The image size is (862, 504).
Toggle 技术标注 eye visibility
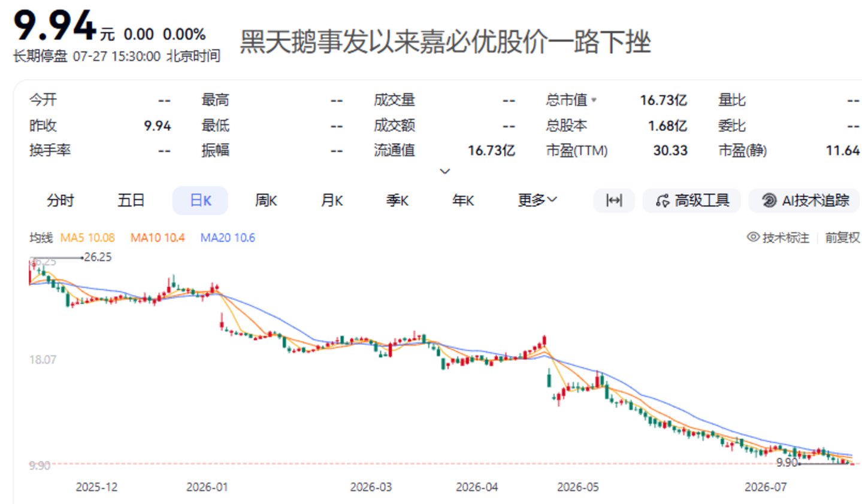pos(753,237)
